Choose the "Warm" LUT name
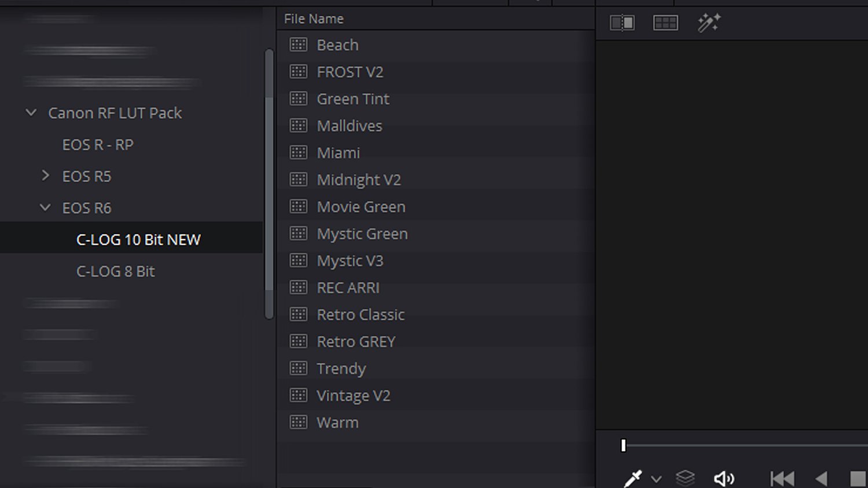 [337, 423]
